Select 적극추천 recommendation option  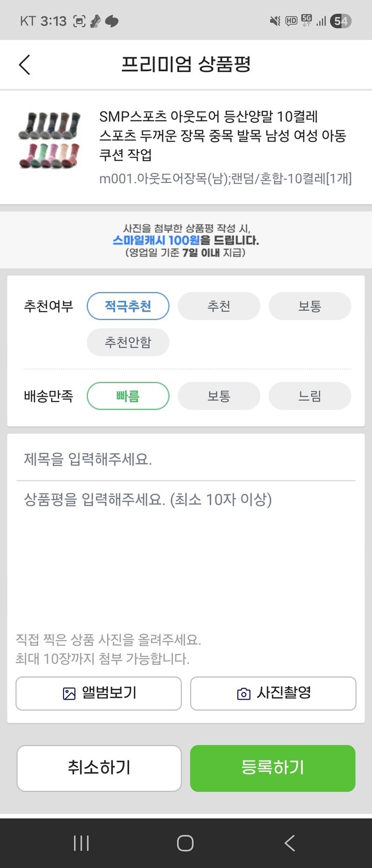[x=128, y=306]
